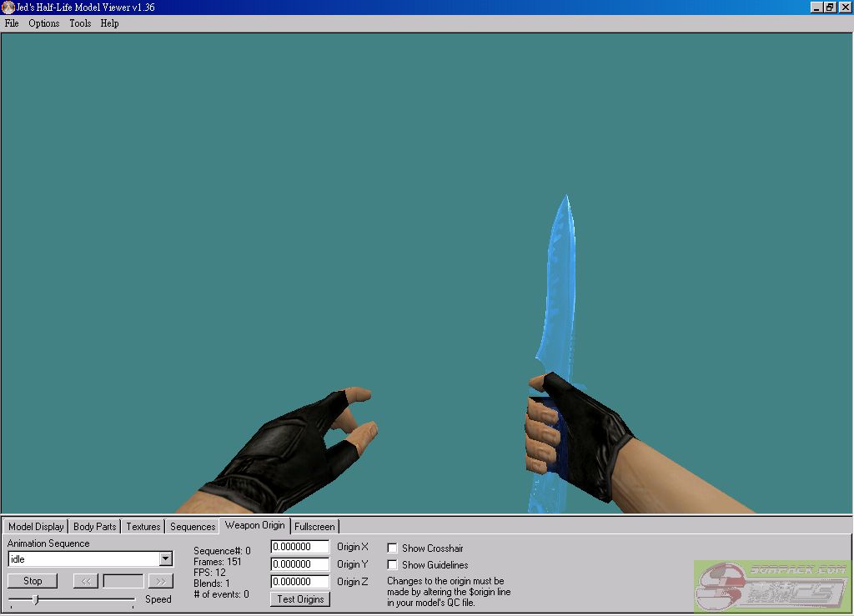Click the Speed slider handle

35,599
